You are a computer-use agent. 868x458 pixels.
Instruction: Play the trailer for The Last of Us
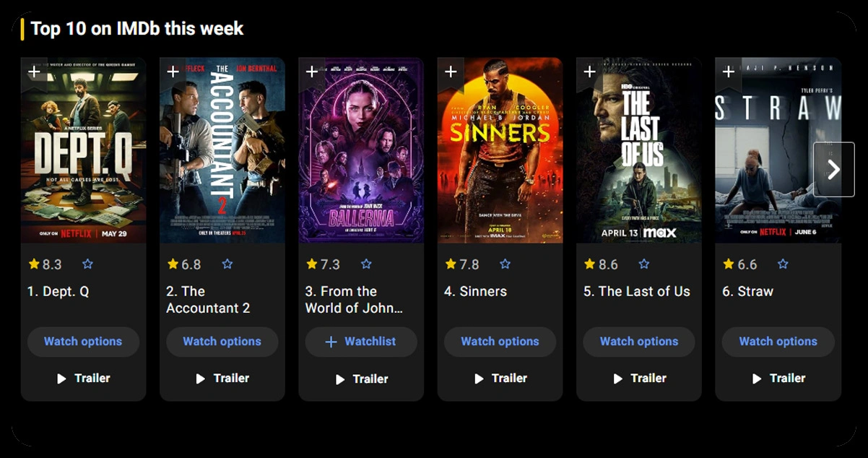click(x=639, y=379)
